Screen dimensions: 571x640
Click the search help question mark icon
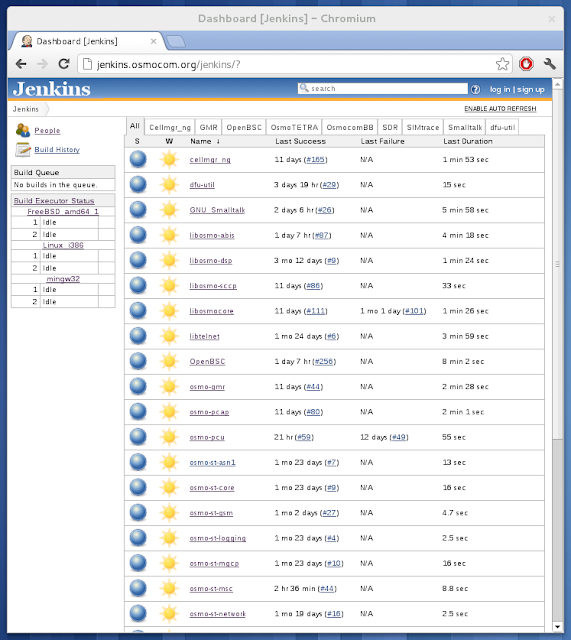click(475, 89)
